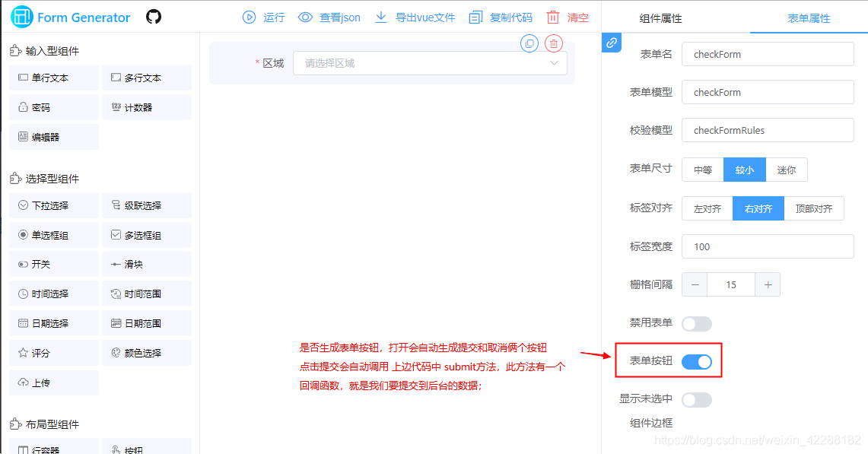This screenshot has width=868, height=454.
Task: Add a 开关 component
Action: point(54,264)
